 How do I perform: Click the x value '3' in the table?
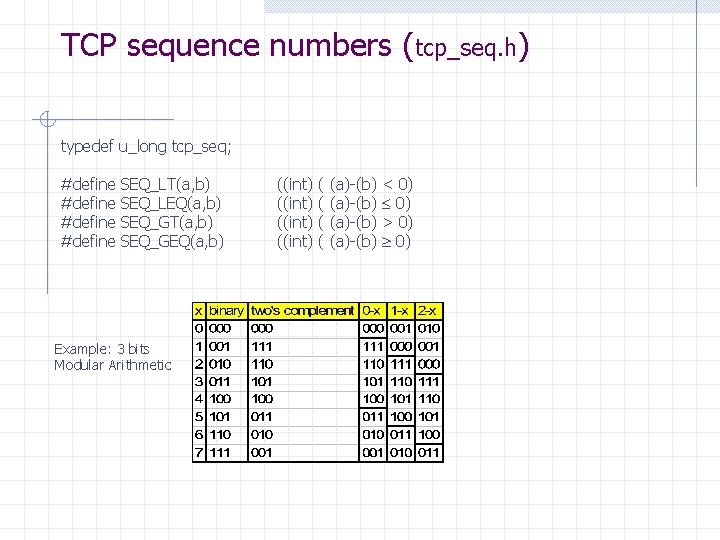pos(199,382)
